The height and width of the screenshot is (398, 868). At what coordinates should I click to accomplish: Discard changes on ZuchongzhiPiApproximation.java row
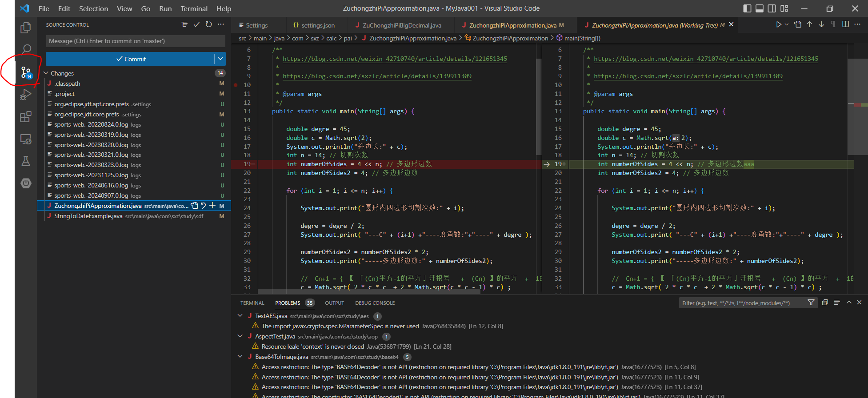click(x=203, y=205)
